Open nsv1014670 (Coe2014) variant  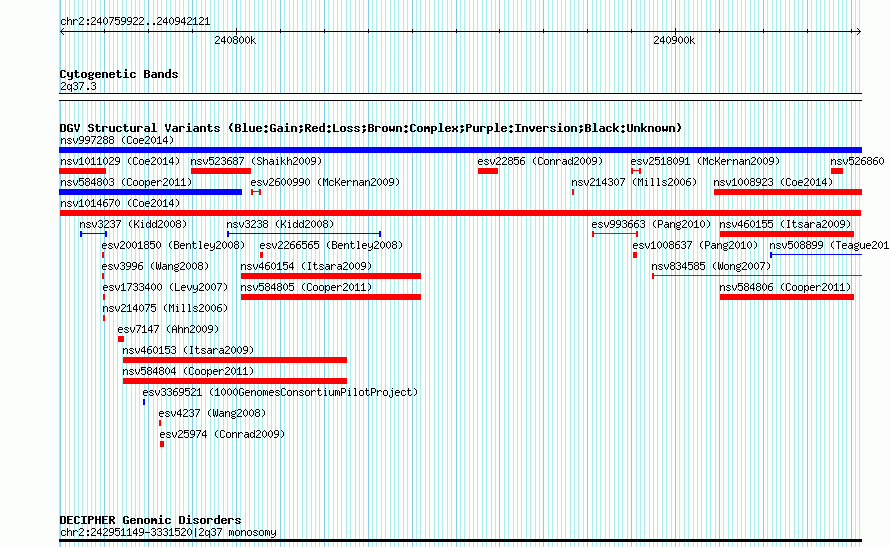(x=120, y=204)
